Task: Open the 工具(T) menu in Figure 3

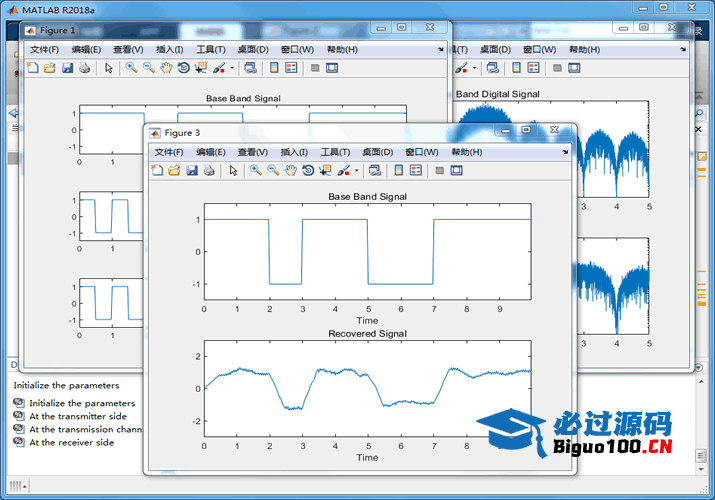Action: 337,152
